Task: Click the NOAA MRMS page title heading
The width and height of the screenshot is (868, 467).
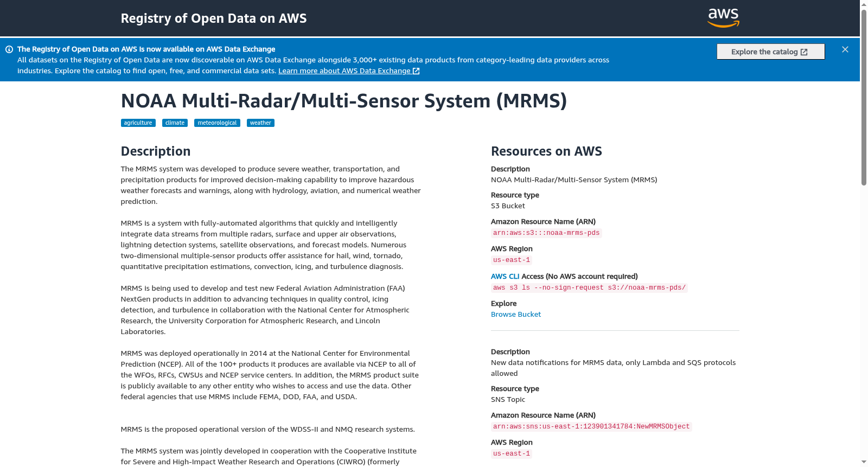Action: tap(344, 101)
